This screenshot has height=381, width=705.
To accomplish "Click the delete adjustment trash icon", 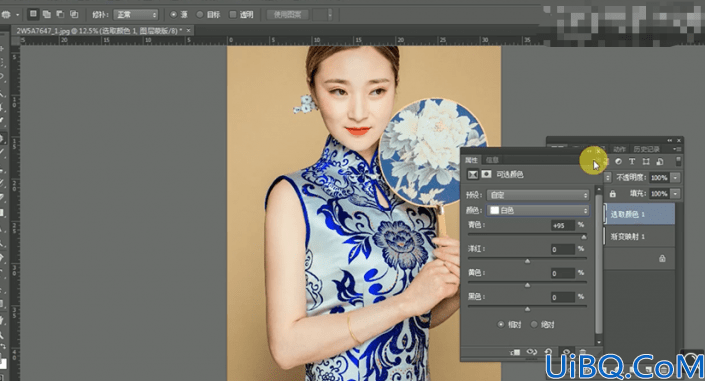I will [583, 352].
